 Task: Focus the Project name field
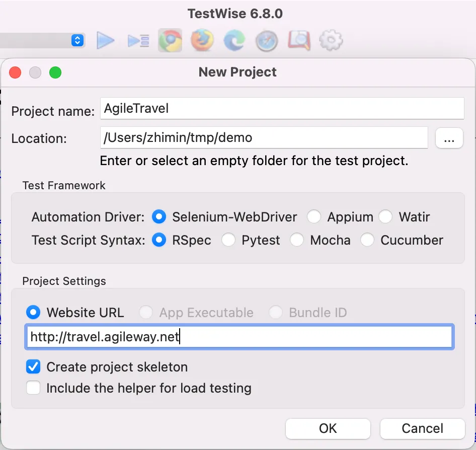[282, 108]
